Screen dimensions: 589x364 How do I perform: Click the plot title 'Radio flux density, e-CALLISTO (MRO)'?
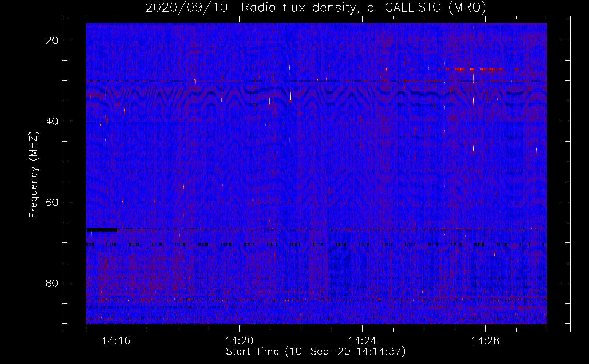point(364,7)
